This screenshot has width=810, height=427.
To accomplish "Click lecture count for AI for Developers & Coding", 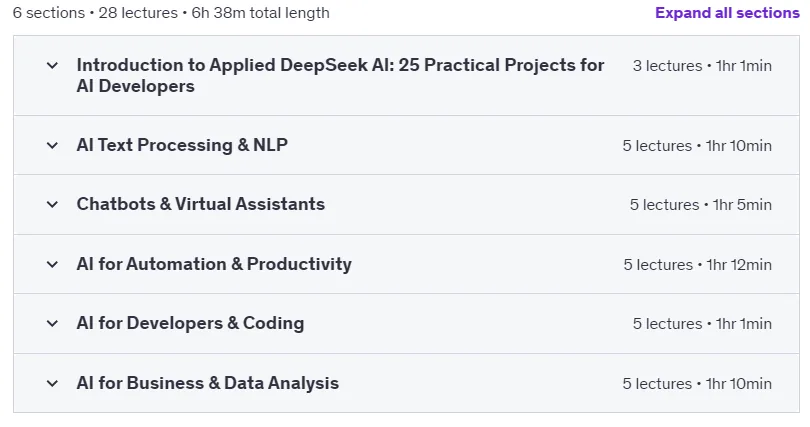I will coord(667,324).
